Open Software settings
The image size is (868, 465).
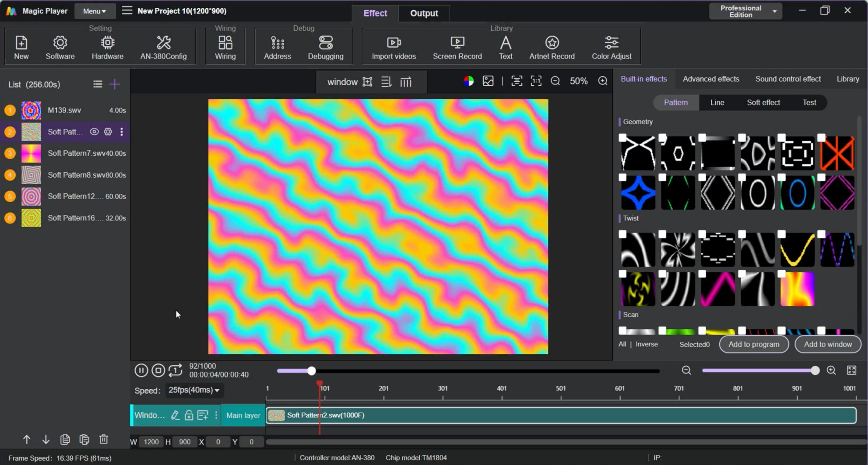pyautogui.click(x=60, y=47)
